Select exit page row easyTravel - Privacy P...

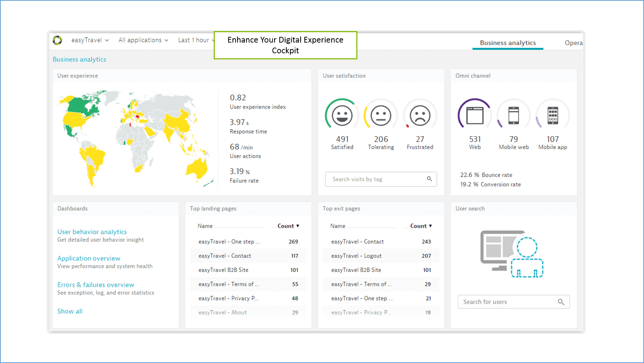tap(381, 312)
